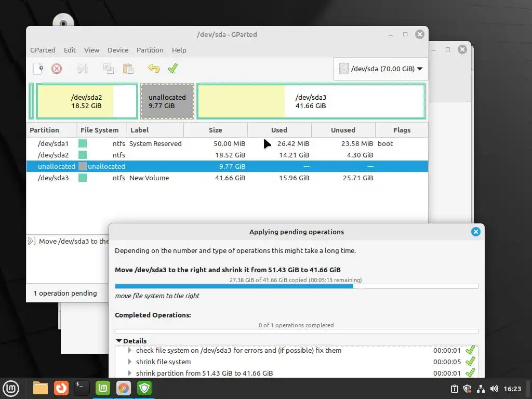This screenshot has width=532, height=399.
Task: Click the Used column header
Action: point(279,130)
